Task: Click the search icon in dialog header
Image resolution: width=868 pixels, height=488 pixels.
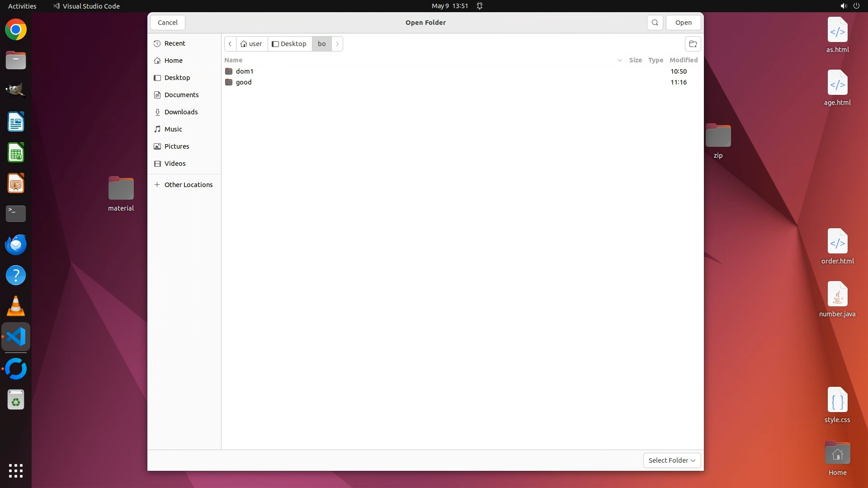Action: [655, 23]
